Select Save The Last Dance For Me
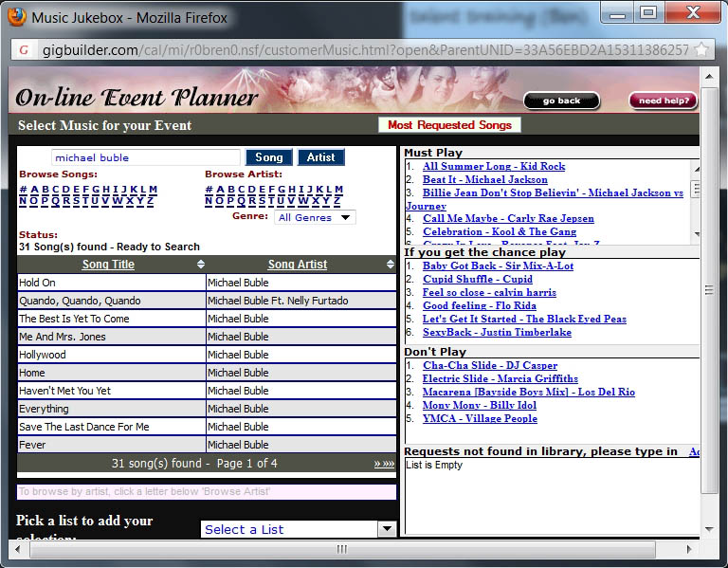 pyautogui.click(x=112, y=427)
